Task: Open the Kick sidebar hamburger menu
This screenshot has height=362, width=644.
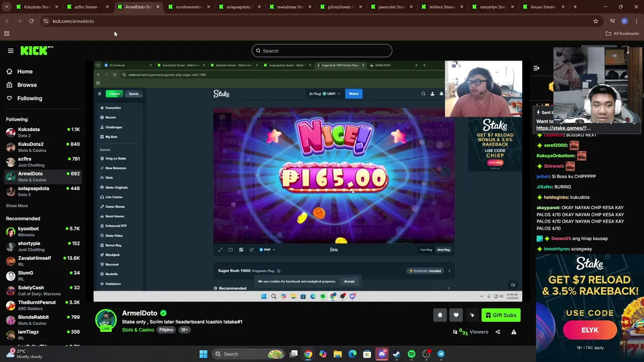Action: pos(11,51)
